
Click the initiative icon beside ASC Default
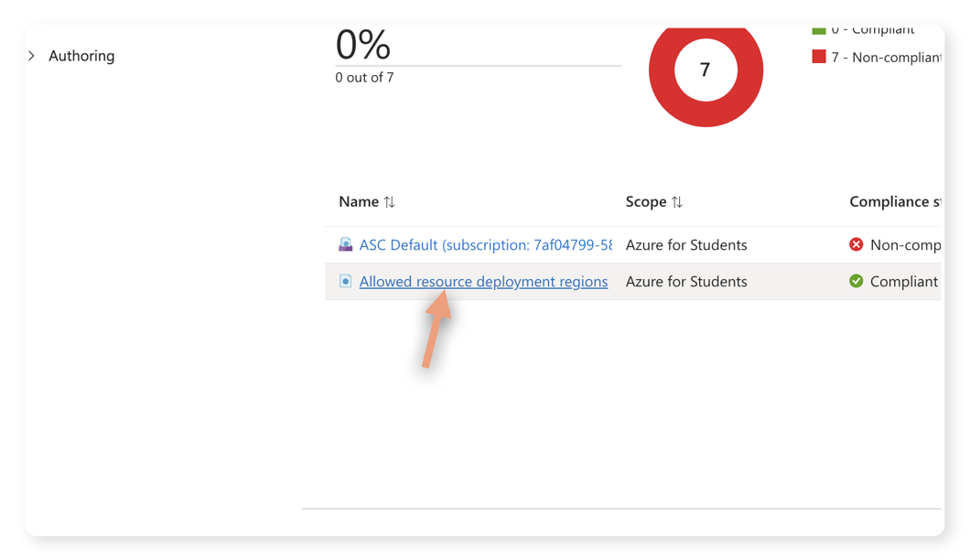click(345, 244)
